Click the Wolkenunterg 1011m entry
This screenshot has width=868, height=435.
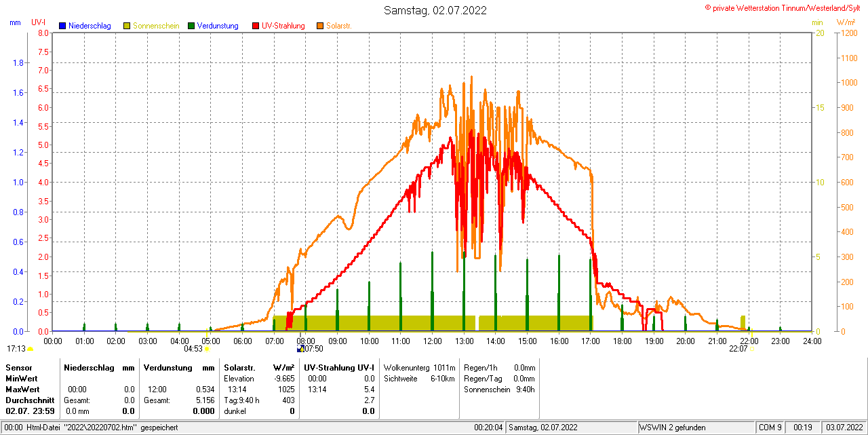tap(420, 367)
